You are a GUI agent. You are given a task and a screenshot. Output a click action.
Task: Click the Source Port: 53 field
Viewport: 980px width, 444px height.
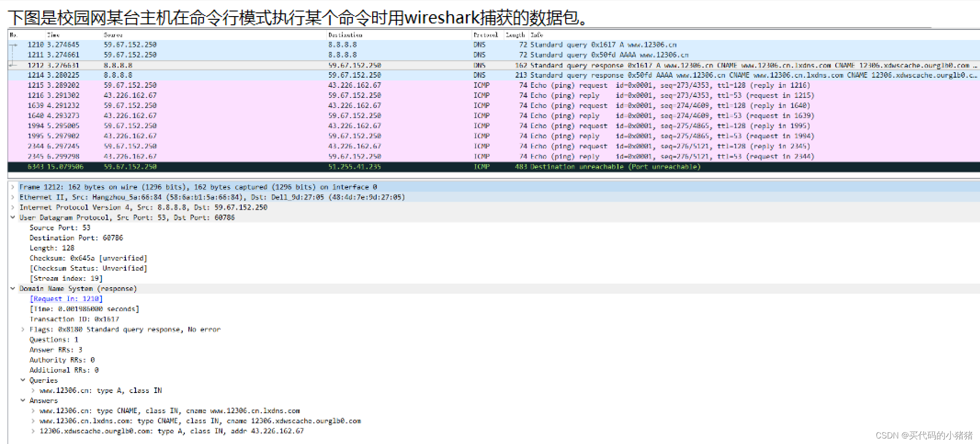point(60,228)
